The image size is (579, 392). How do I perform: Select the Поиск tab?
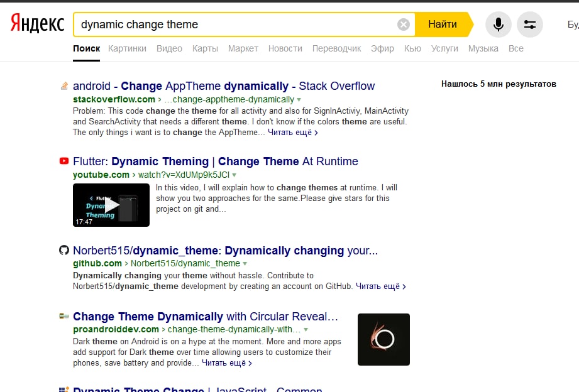86,48
